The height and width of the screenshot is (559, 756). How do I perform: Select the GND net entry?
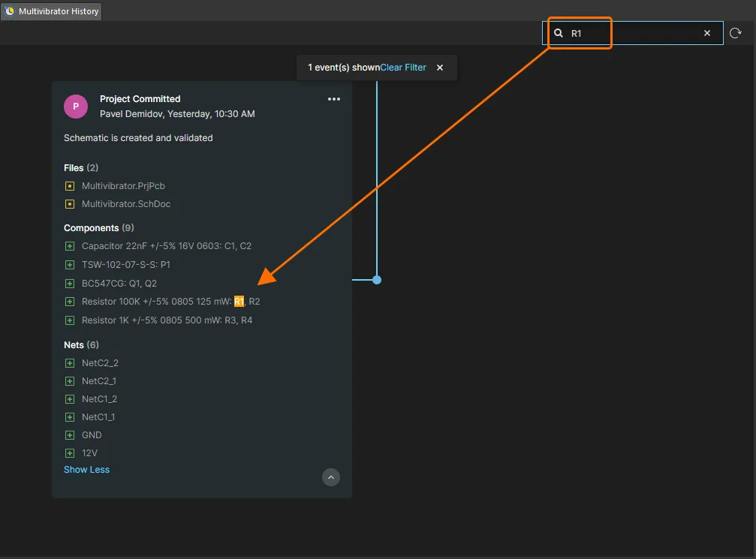click(92, 434)
